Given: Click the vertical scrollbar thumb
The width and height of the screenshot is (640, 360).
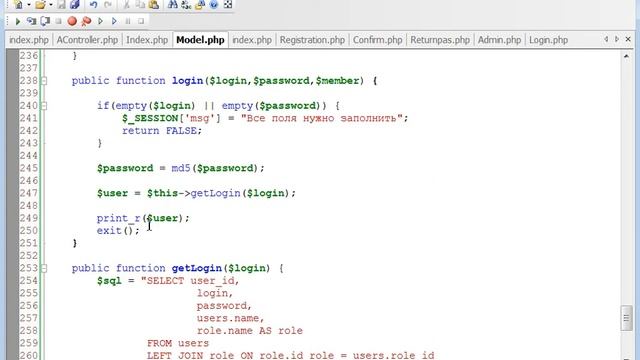Looking at the screenshot, I should [627, 318].
